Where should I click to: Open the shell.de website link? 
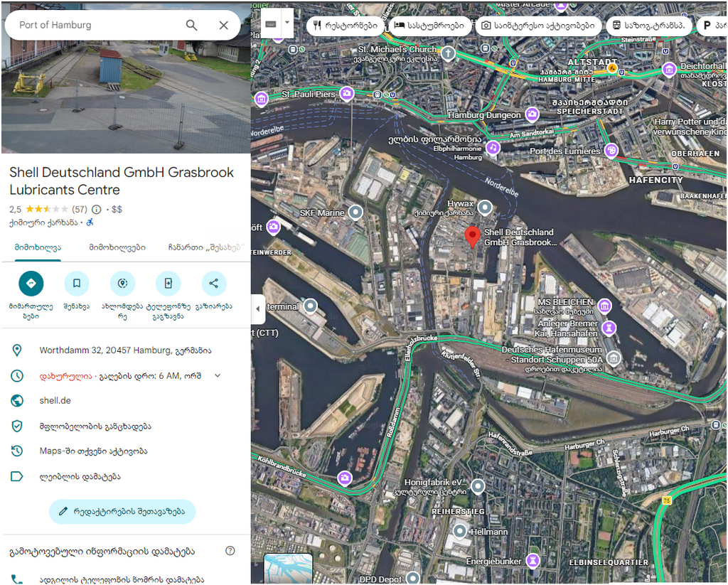click(55, 401)
